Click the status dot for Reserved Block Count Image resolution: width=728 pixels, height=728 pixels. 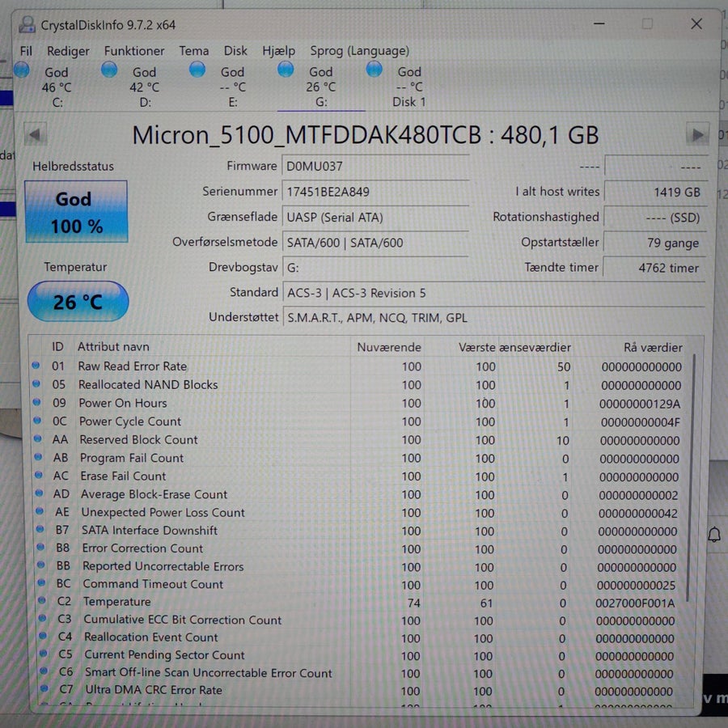click(37, 438)
